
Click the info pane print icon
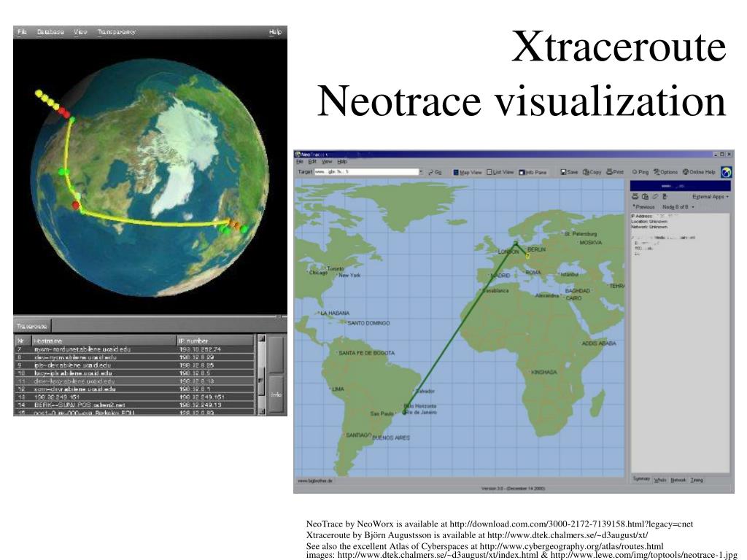[635, 196]
